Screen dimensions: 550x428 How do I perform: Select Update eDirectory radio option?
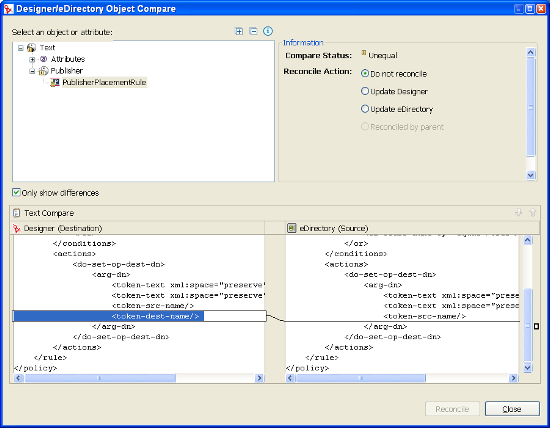pyautogui.click(x=365, y=109)
